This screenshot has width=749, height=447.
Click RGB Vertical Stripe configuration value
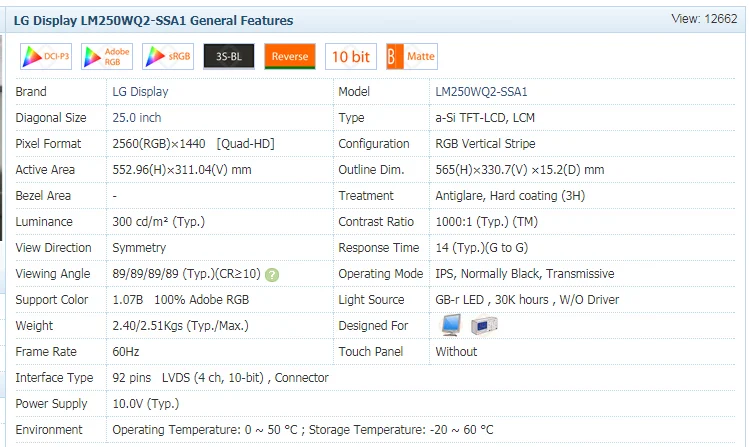click(485, 144)
